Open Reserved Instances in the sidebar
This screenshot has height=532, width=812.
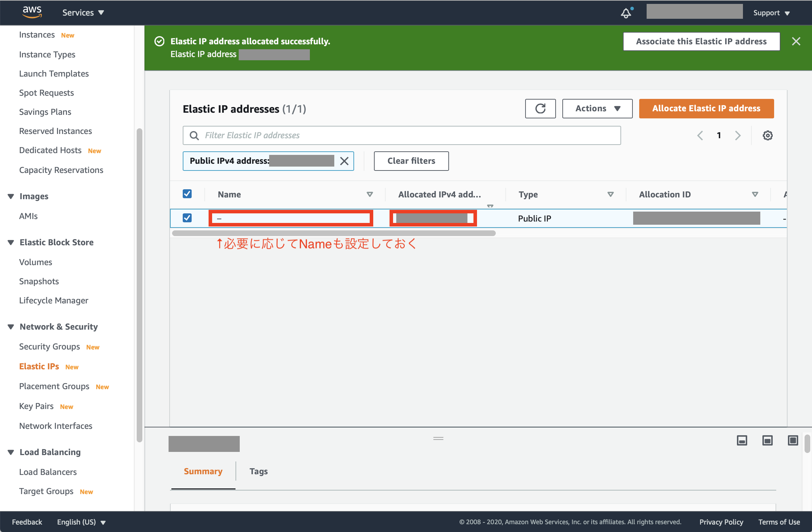55,131
